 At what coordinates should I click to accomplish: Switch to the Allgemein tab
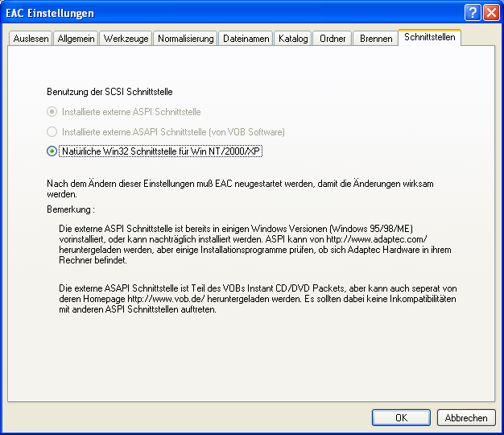pos(76,39)
